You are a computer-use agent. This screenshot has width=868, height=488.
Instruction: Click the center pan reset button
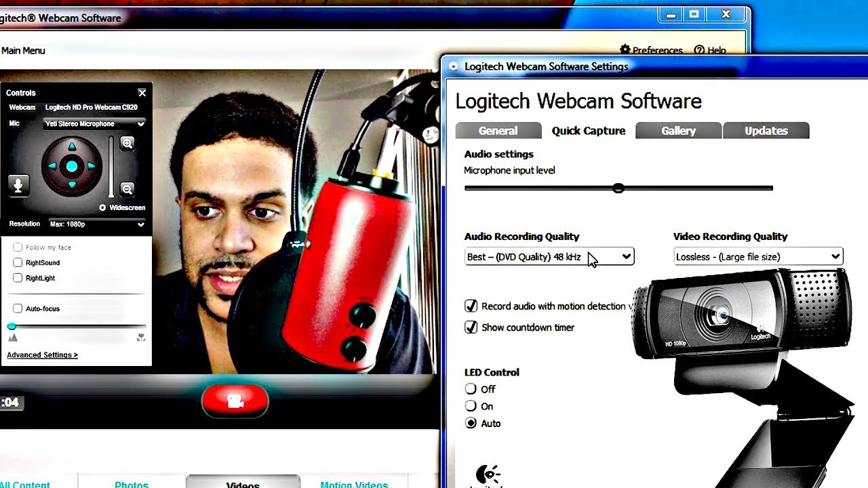pyautogui.click(x=72, y=166)
